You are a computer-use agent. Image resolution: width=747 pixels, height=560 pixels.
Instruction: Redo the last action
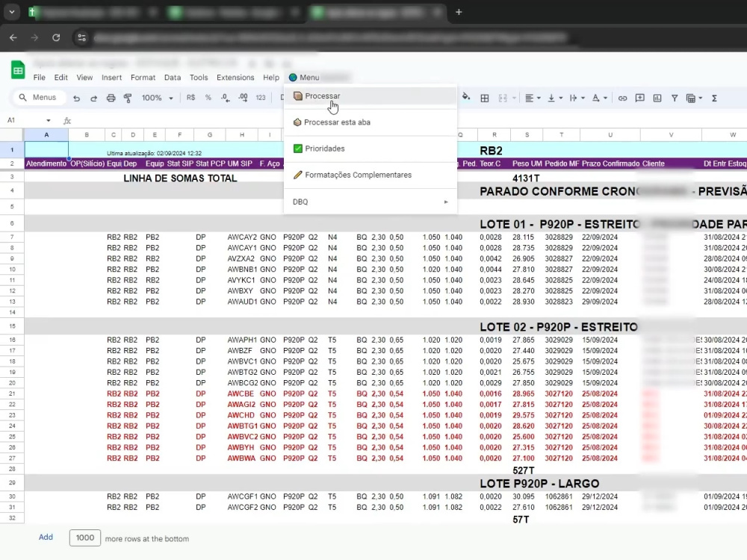click(x=93, y=98)
